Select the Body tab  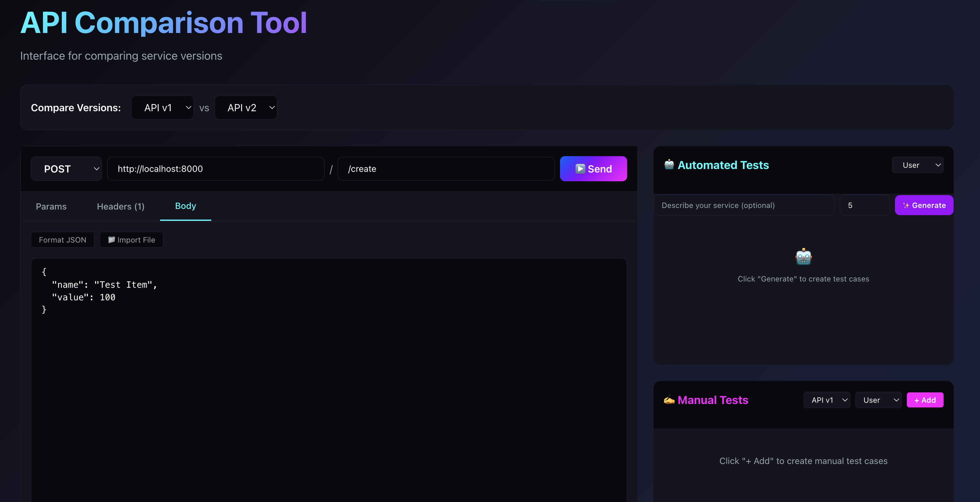pos(185,206)
